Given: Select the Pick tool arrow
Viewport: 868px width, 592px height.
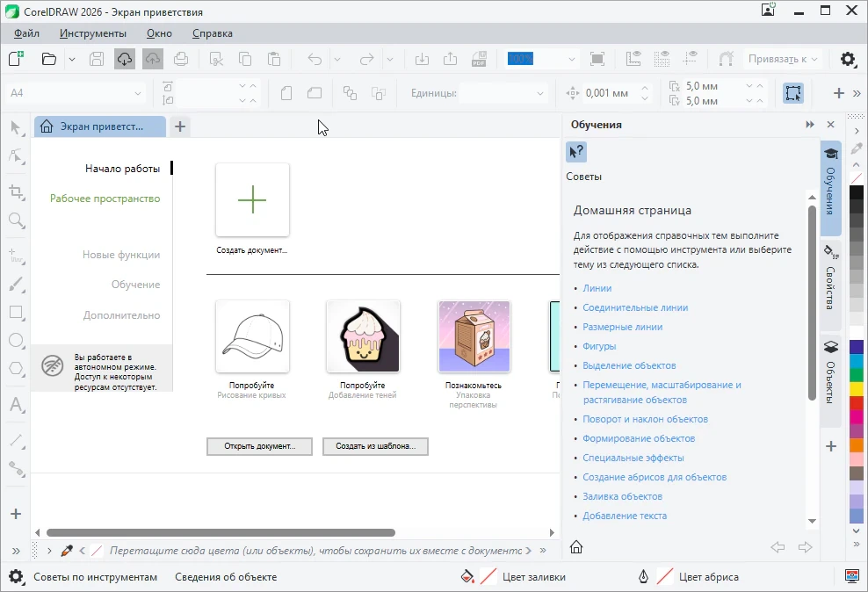Looking at the screenshot, I should pyautogui.click(x=16, y=128).
